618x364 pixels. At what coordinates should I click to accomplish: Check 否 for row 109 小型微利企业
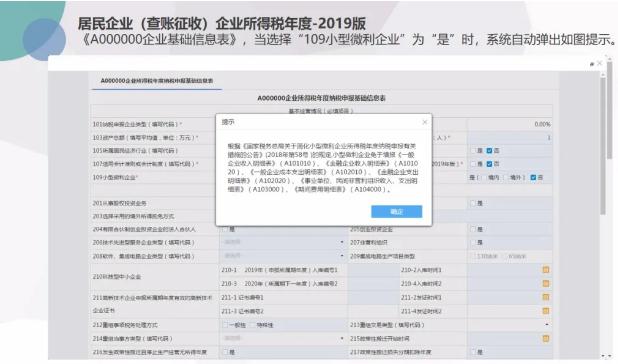pyautogui.click(x=533, y=178)
